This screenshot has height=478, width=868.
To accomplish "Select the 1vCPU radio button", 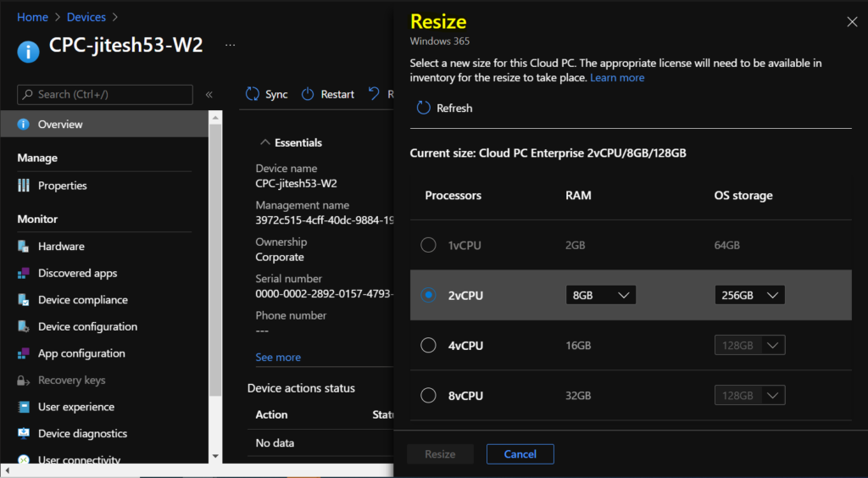I will coord(428,245).
